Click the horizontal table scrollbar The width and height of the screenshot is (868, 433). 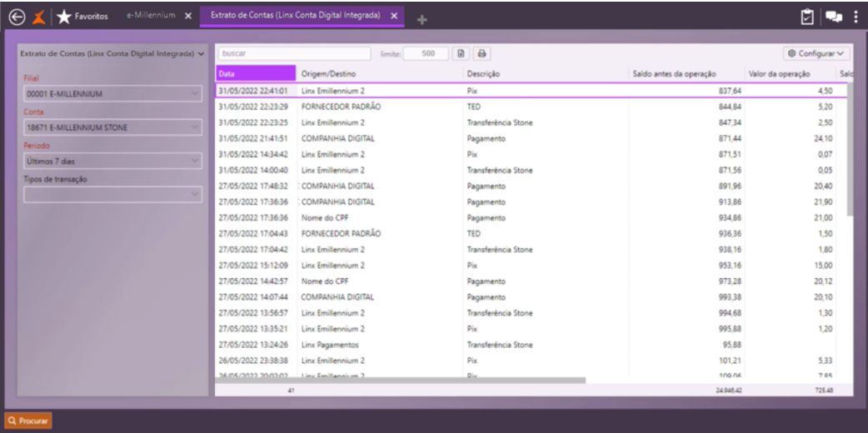(400, 381)
